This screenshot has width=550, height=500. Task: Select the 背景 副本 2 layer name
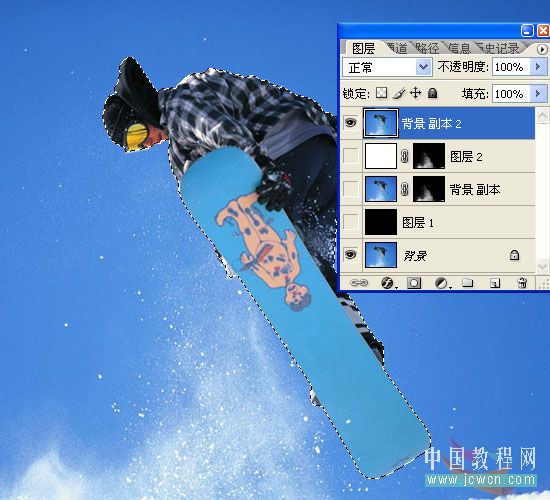tap(431, 124)
